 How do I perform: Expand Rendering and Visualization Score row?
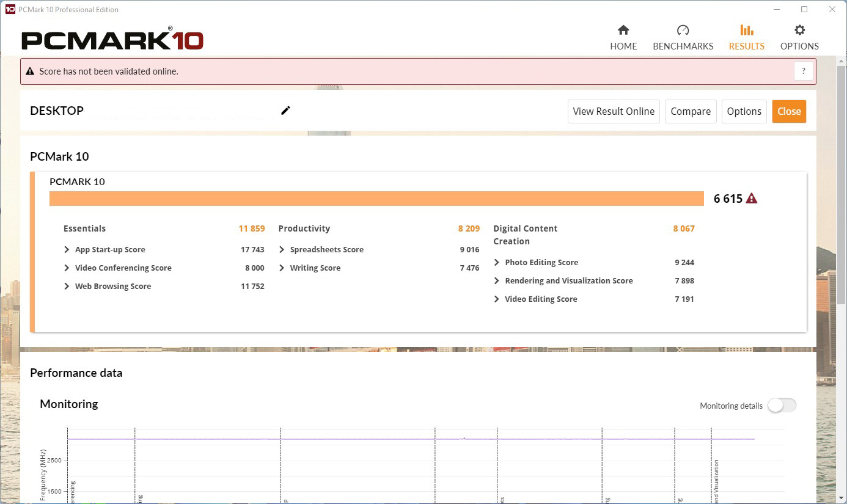click(x=497, y=280)
